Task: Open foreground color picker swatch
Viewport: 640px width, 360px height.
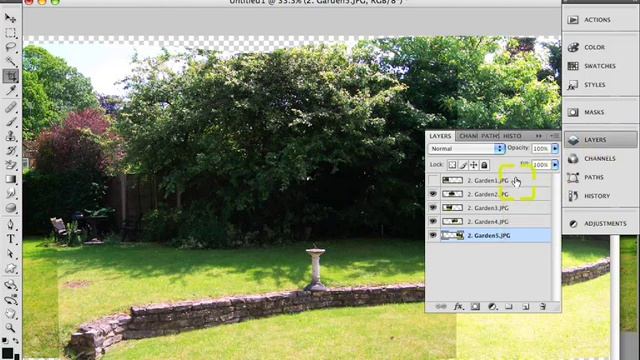Action: click(7, 353)
